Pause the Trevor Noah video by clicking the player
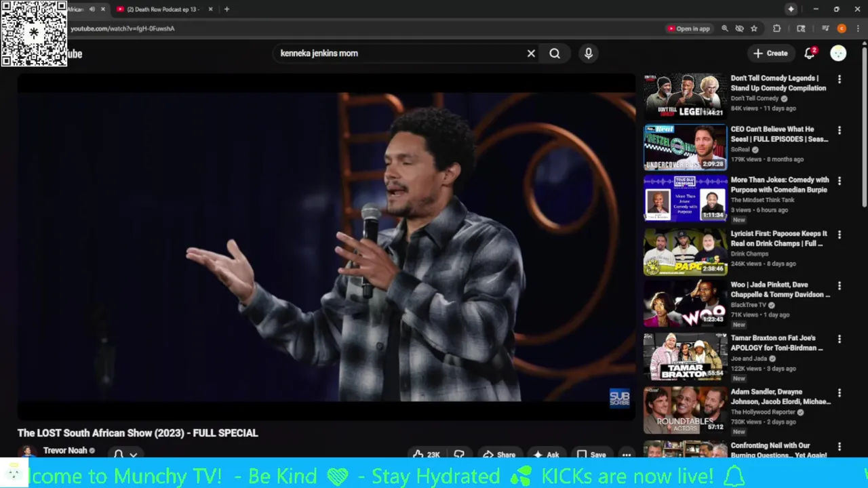The image size is (868, 488). click(x=326, y=247)
